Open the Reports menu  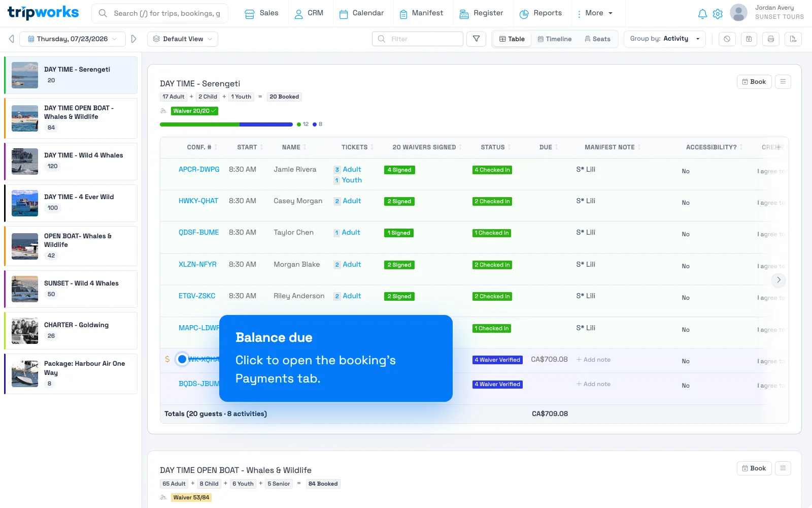(540, 13)
